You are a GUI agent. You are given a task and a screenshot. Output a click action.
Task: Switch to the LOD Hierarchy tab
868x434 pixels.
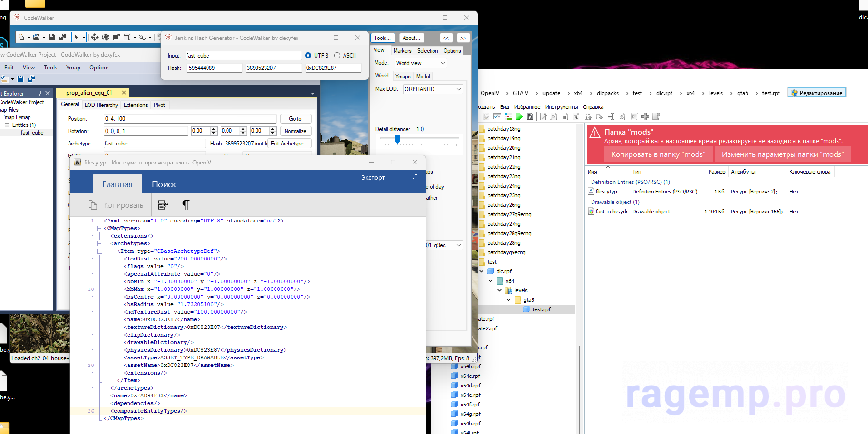101,105
